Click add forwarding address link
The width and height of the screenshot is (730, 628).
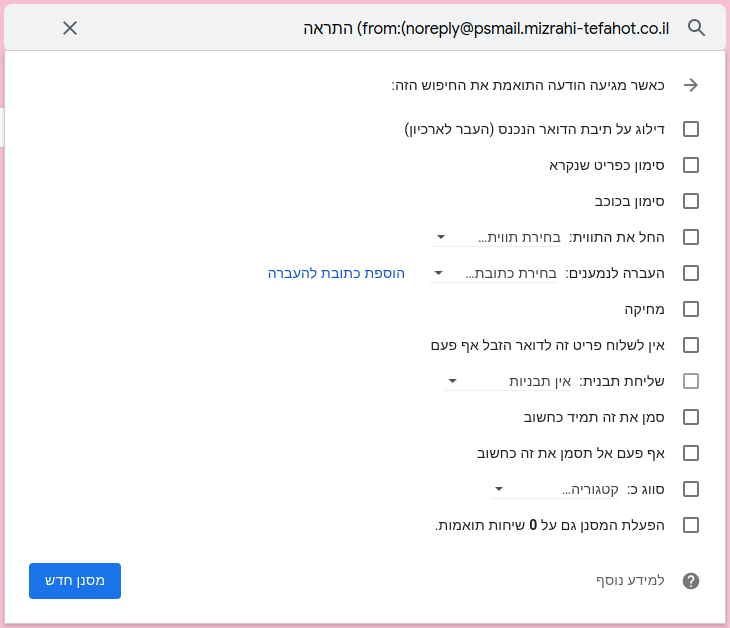click(336, 273)
